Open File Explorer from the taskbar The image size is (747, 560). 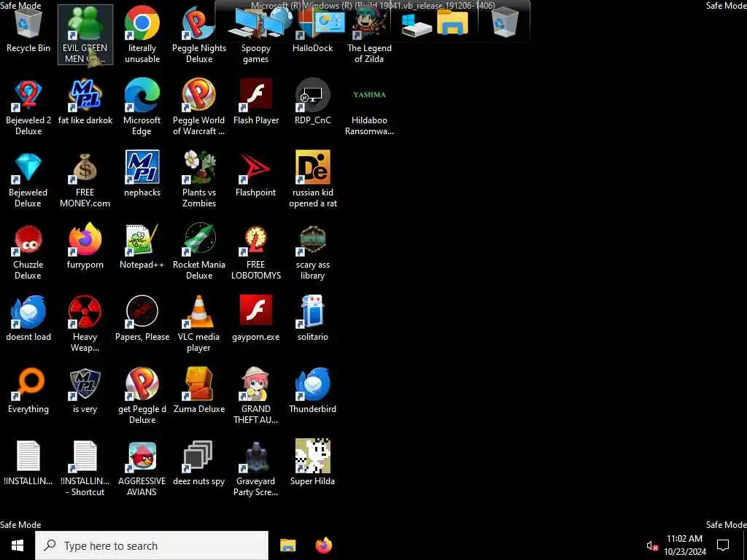pos(287,545)
